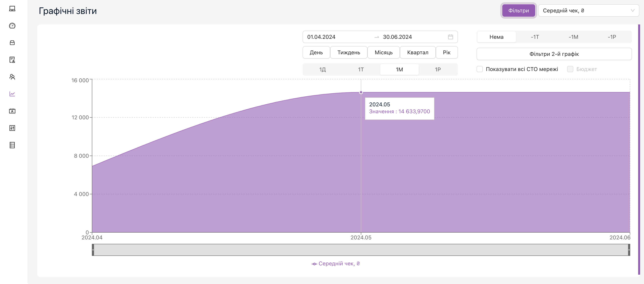This screenshot has width=644, height=284.
Task: Click the 16 000 axis value
Action: [x=80, y=81]
